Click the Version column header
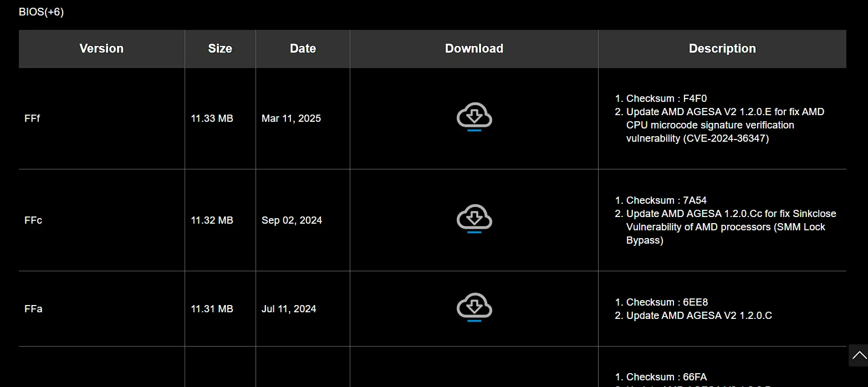Image resolution: width=868 pixels, height=387 pixels. point(101,49)
